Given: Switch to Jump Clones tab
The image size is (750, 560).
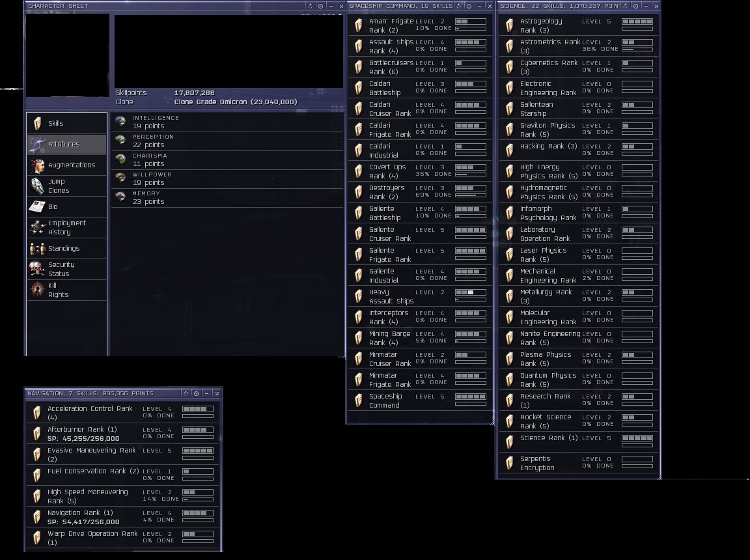Looking at the screenshot, I should [x=67, y=186].
